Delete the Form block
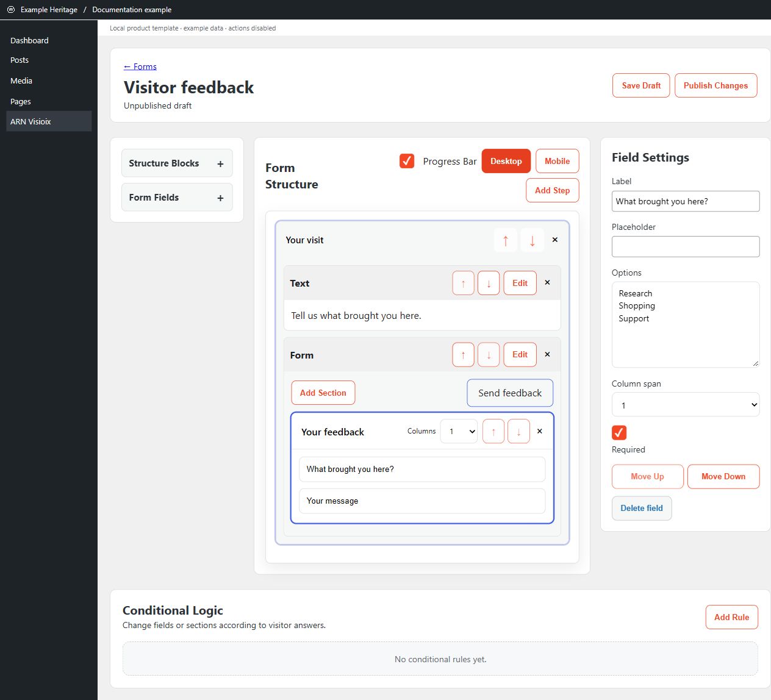The width and height of the screenshot is (771, 700). click(547, 354)
